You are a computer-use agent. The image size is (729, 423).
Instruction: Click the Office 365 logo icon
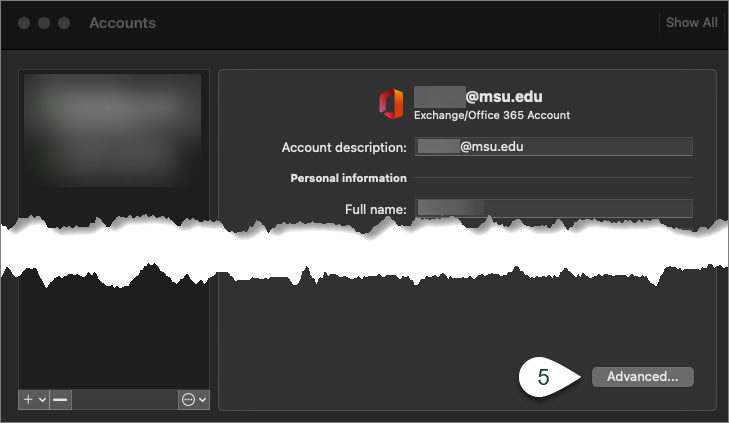tap(390, 103)
